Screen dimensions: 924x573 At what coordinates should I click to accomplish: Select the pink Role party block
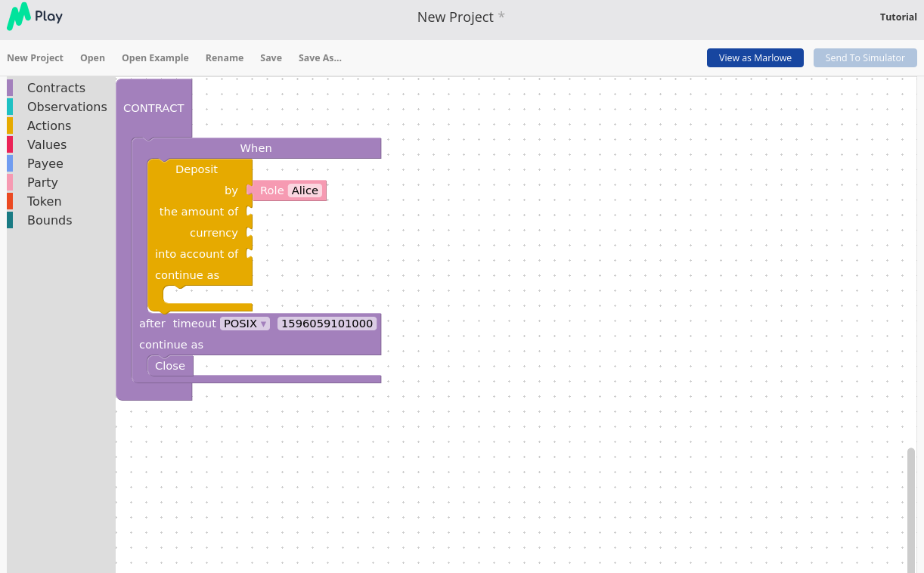[271, 190]
